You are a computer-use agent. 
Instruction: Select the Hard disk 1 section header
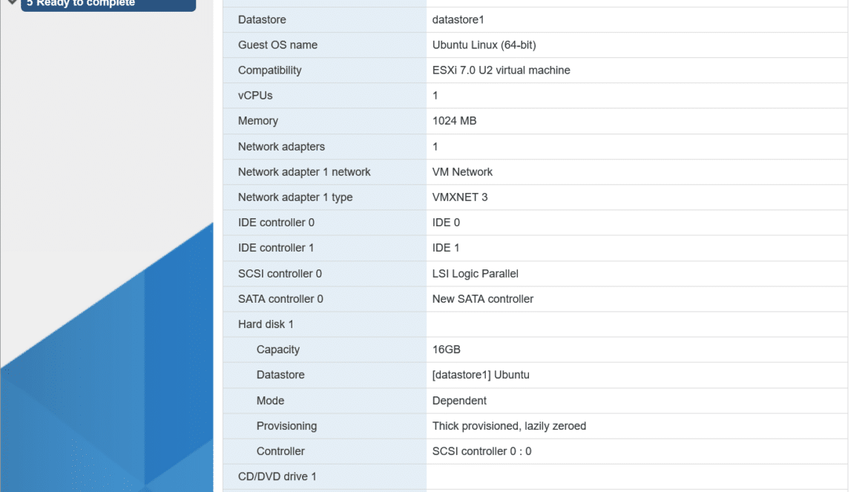pos(266,324)
